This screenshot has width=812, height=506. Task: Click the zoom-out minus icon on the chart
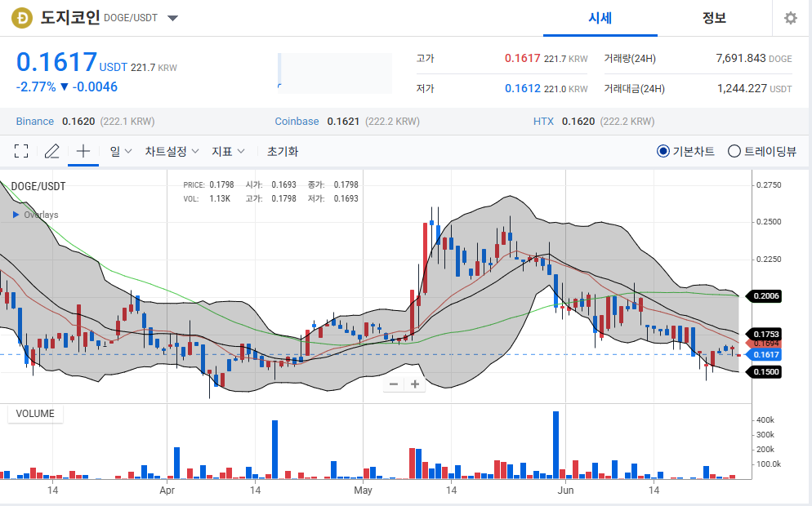click(393, 384)
